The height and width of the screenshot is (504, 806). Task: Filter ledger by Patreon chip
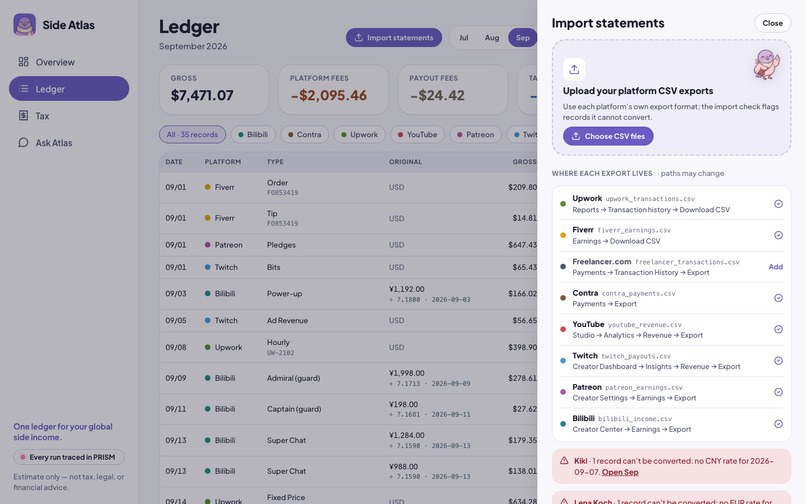pos(475,135)
